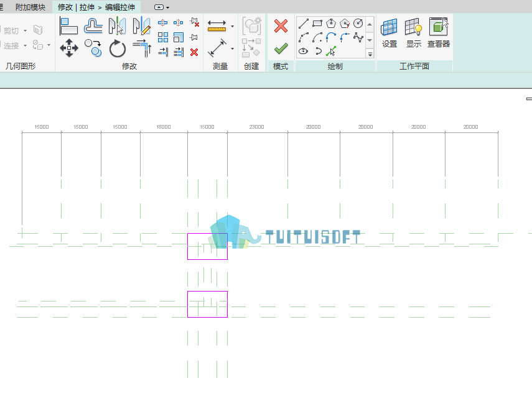Choose Tangent End Arc draw tool

coord(331,37)
